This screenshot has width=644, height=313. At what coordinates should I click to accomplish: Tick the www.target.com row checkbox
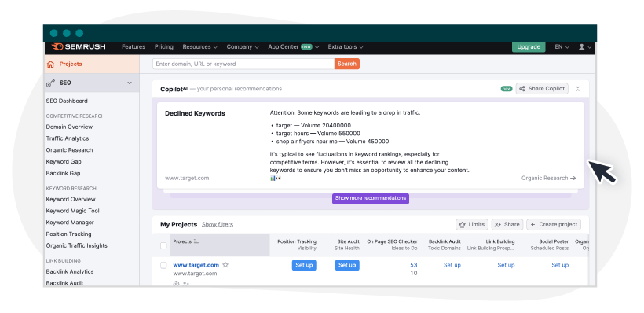pos(163,265)
